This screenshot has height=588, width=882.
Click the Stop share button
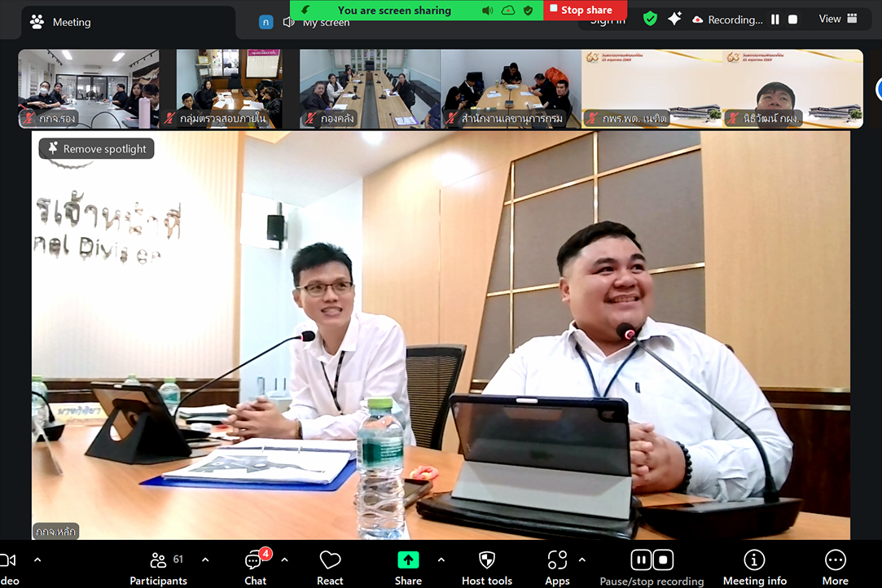point(585,10)
